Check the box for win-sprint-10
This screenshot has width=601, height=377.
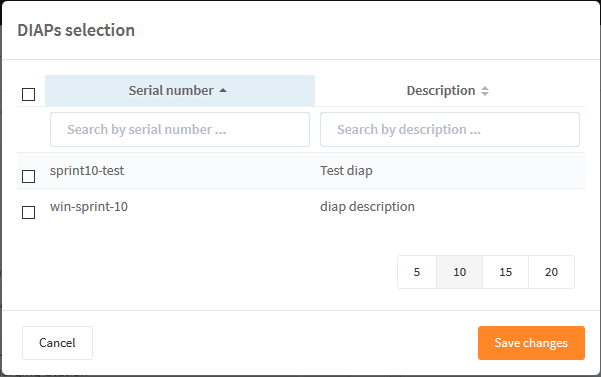[28, 212]
